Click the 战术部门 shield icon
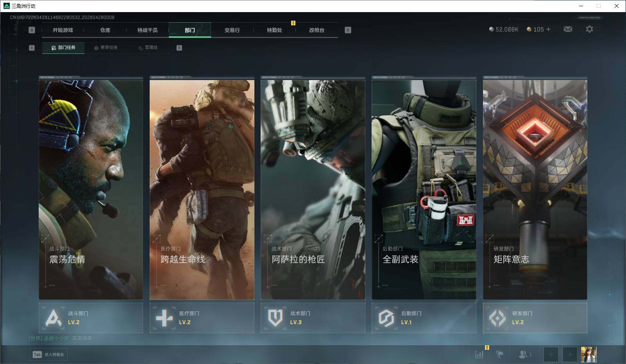Viewport: 626px width, 364px height. 275,318
